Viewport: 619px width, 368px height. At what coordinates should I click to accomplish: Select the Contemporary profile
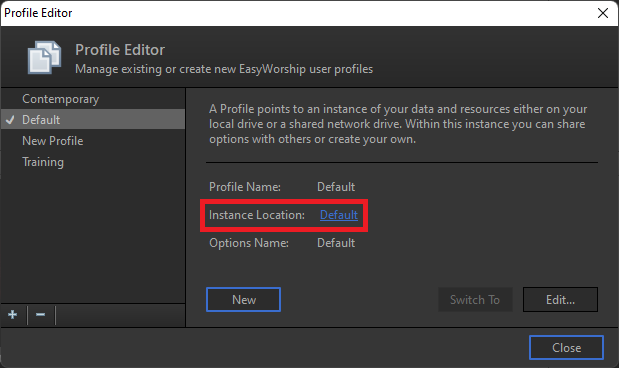pyautogui.click(x=93, y=99)
